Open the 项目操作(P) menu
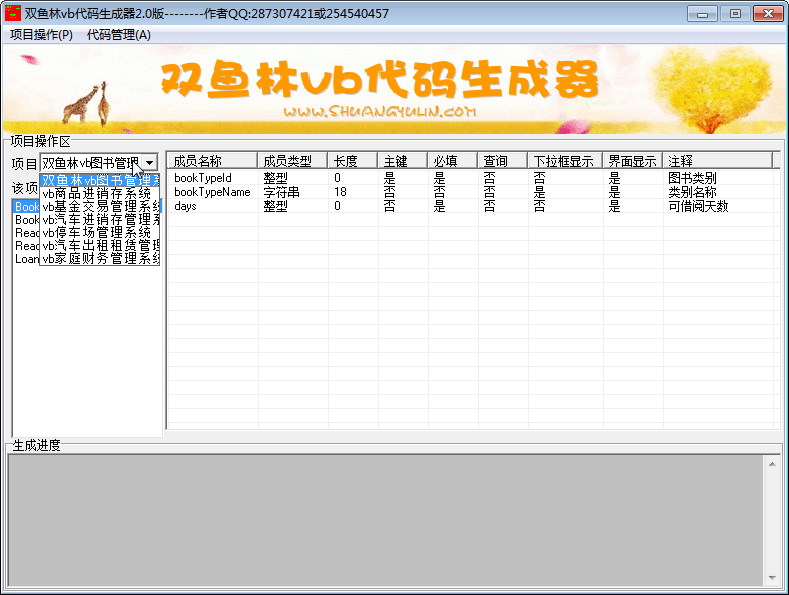Viewport: 789px width, 595px height. click(x=41, y=35)
